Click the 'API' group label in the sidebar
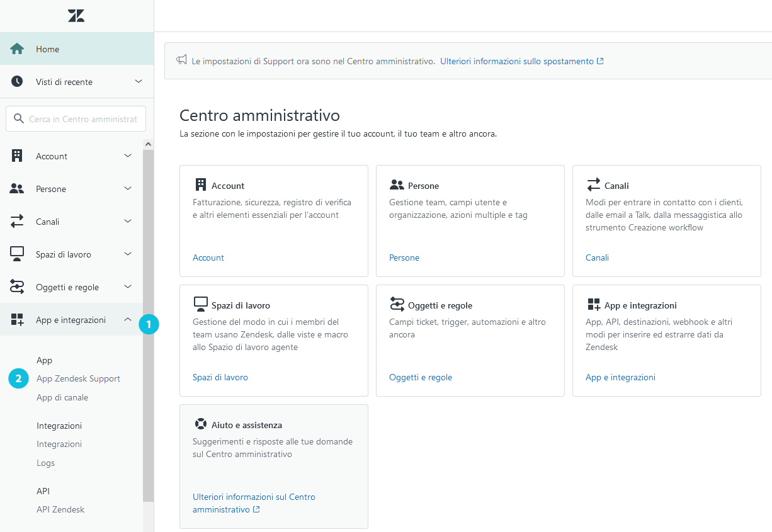 coord(43,491)
